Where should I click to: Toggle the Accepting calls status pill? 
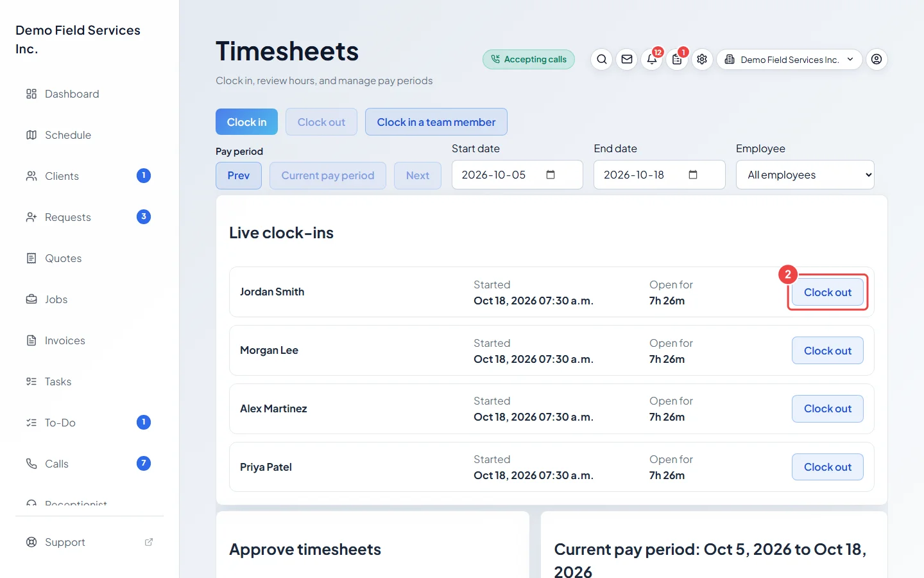click(529, 59)
